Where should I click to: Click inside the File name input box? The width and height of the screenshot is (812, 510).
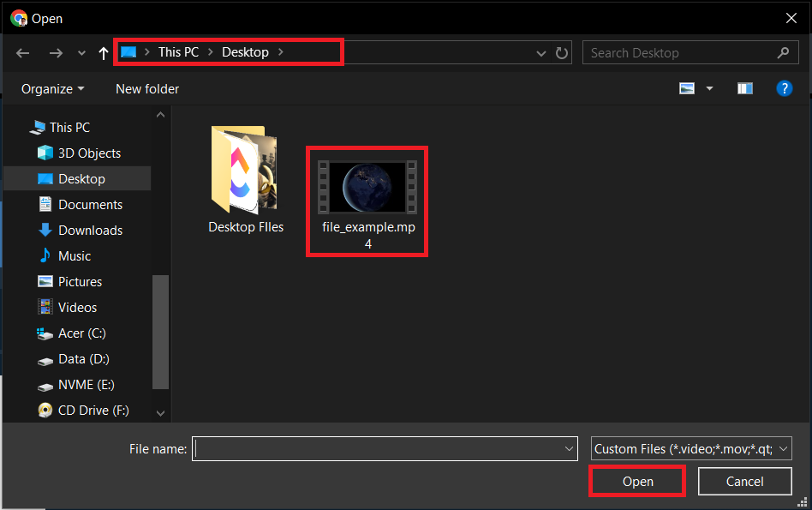(385, 448)
